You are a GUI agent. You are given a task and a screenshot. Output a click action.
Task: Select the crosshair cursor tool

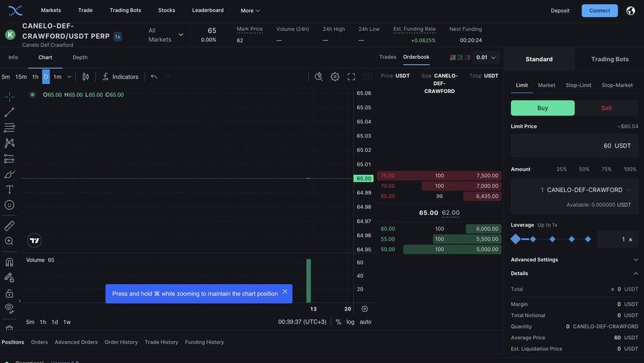point(9,97)
